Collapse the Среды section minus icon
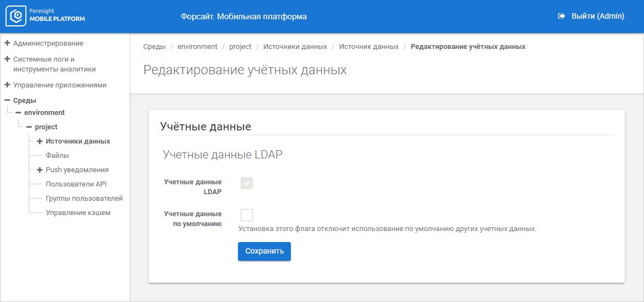 pos(7,100)
